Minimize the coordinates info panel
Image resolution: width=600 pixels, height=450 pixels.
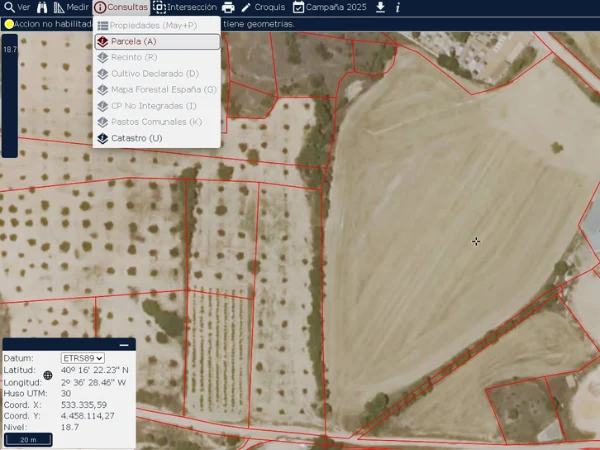click(x=125, y=345)
